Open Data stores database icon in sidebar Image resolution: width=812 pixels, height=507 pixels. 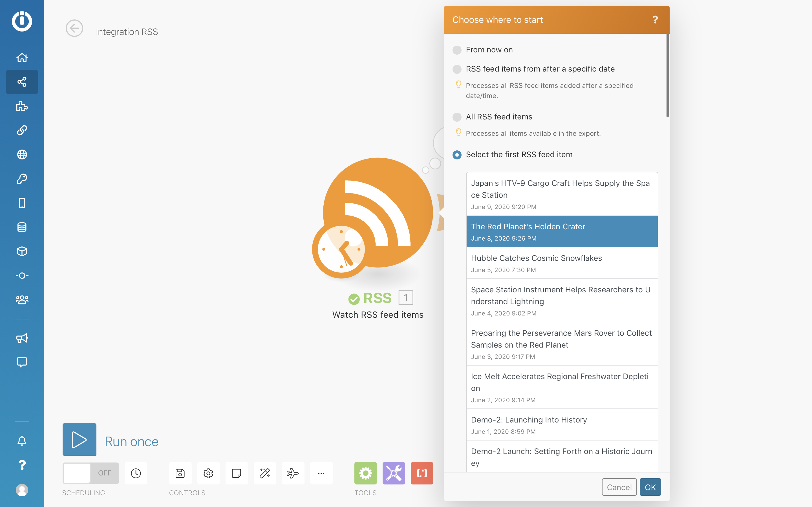(x=22, y=227)
